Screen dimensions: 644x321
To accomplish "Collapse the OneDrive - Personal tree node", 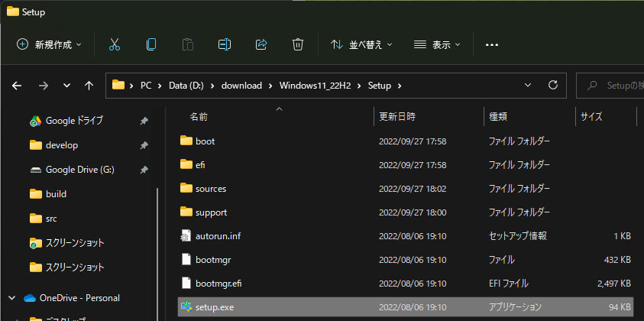I will (x=12, y=297).
